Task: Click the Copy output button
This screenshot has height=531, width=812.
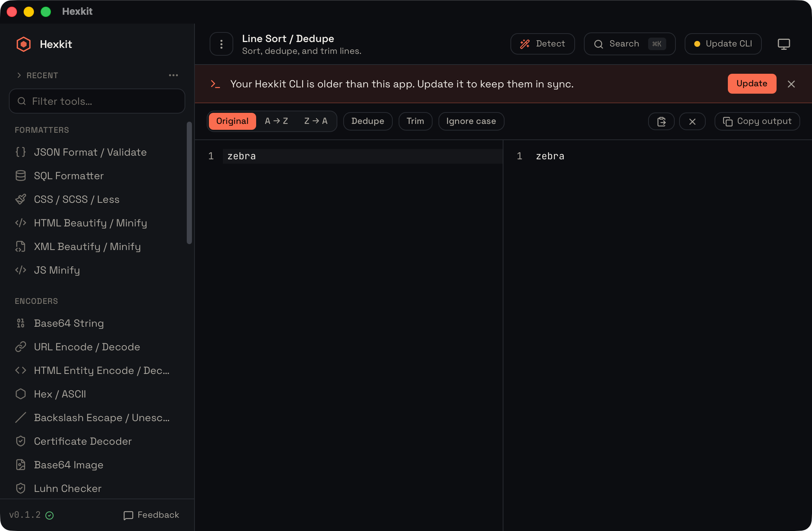Action: tap(757, 121)
